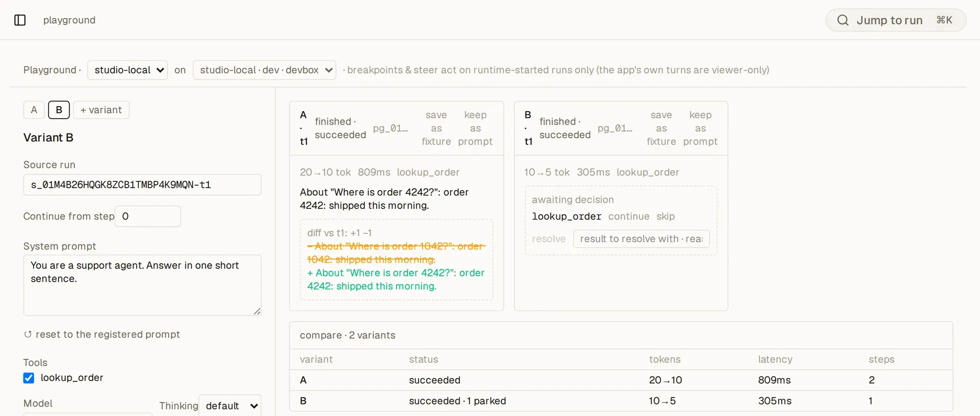
Task: Expand the Thinking default dropdown
Action: (230, 405)
